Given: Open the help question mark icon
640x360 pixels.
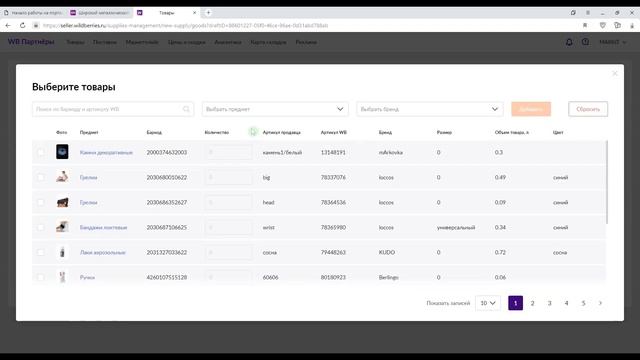Looking at the screenshot, I should pyautogui.click(x=585, y=42).
